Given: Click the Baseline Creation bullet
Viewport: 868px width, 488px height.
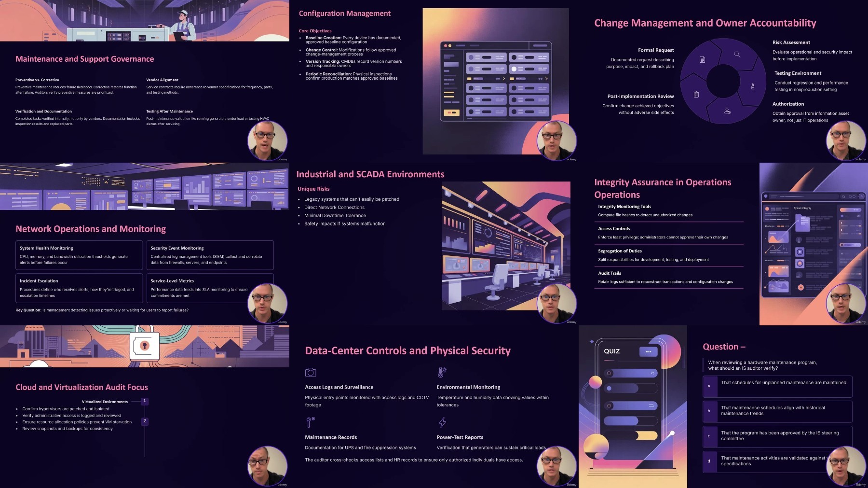Looking at the screenshot, I should click(353, 40).
